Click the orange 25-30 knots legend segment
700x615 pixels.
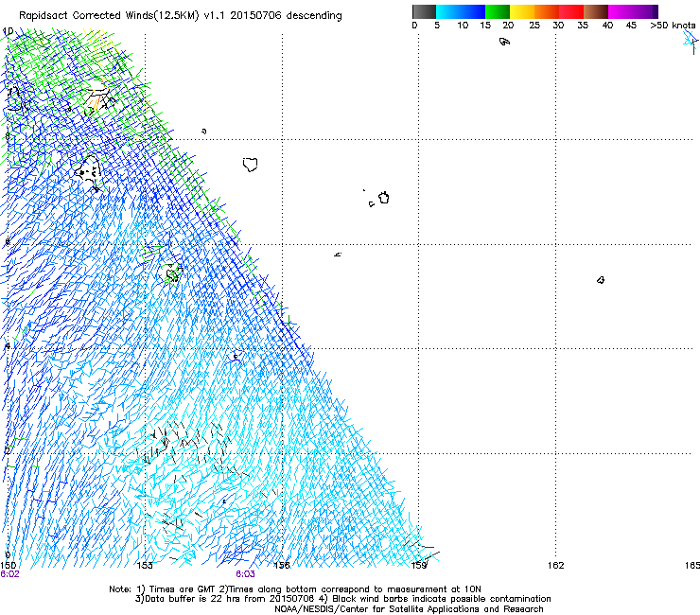[x=547, y=11]
